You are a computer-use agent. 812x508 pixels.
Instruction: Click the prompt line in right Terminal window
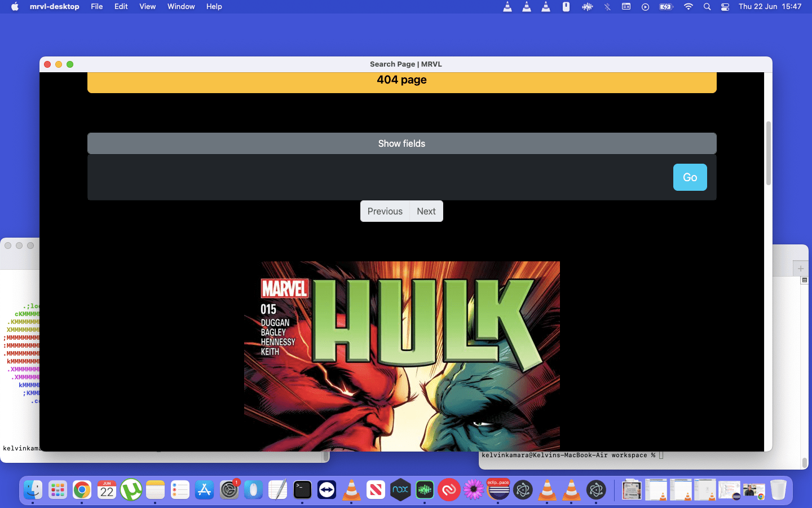[572, 455]
